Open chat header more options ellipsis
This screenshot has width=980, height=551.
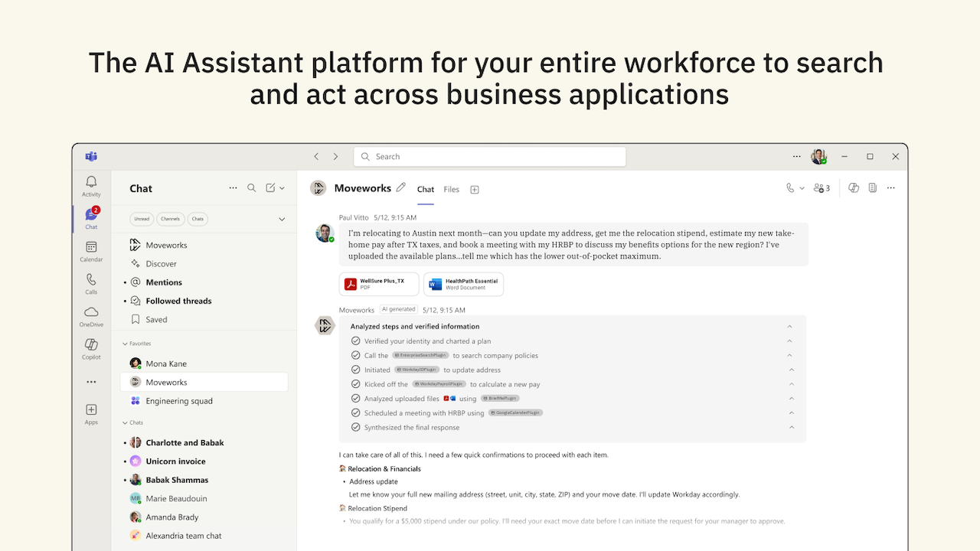[891, 188]
